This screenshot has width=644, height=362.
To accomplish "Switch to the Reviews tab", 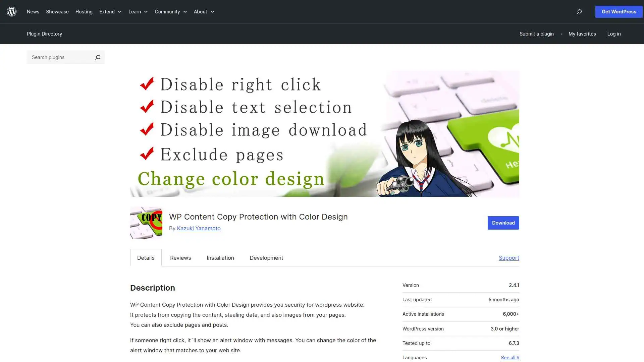I will click(180, 258).
